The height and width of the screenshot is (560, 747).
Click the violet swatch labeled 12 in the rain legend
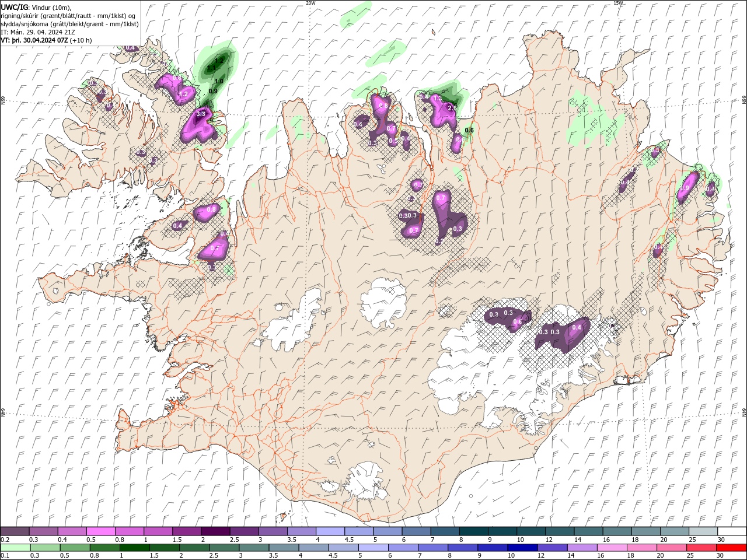[551, 548]
